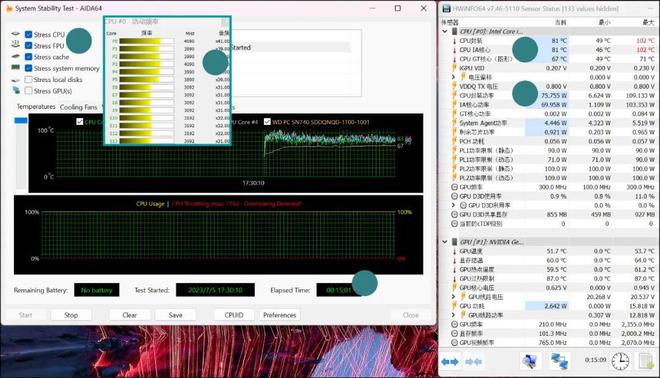Collapse the GPU [#1]: NVIDIA sensor group

[x=444, y=242]
